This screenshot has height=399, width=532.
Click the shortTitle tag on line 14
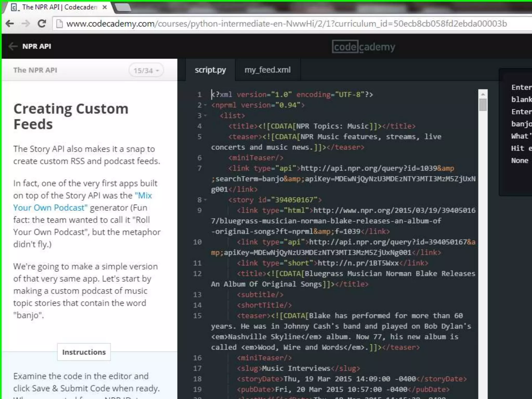[x=264, y=305]
